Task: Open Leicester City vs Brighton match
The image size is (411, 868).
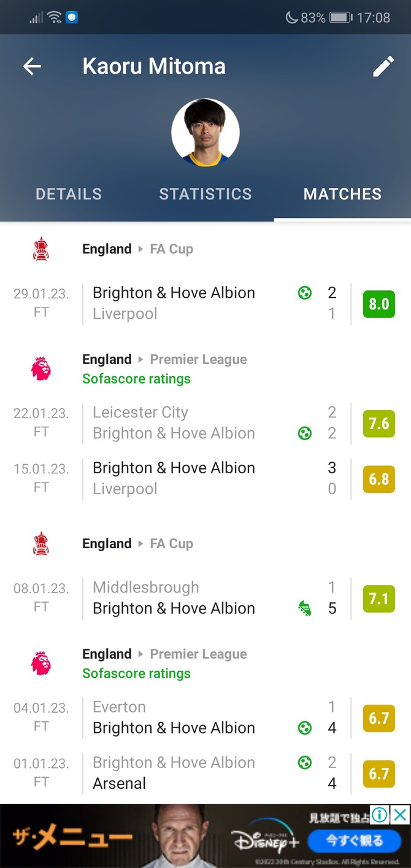Action: point(184,423)
